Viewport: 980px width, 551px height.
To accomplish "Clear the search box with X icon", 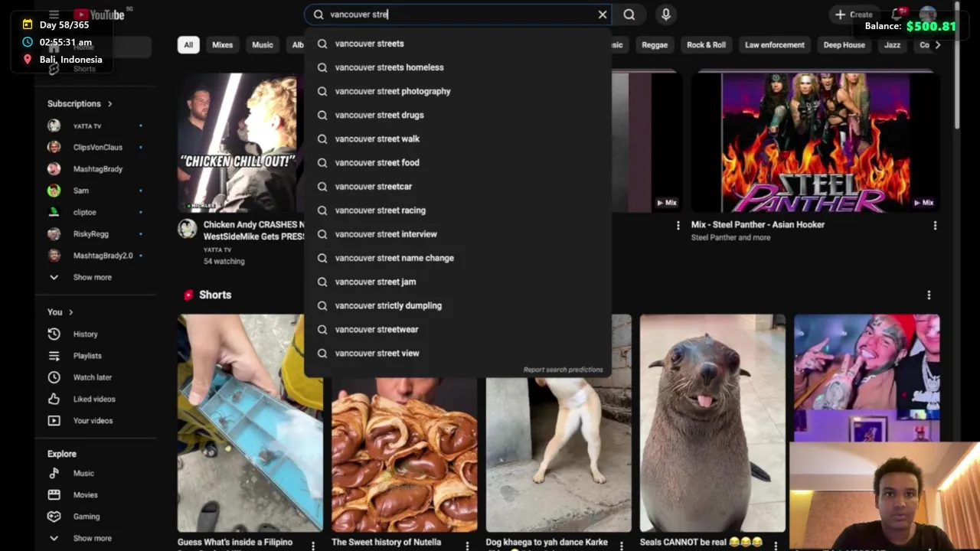I will click(603, 15).
